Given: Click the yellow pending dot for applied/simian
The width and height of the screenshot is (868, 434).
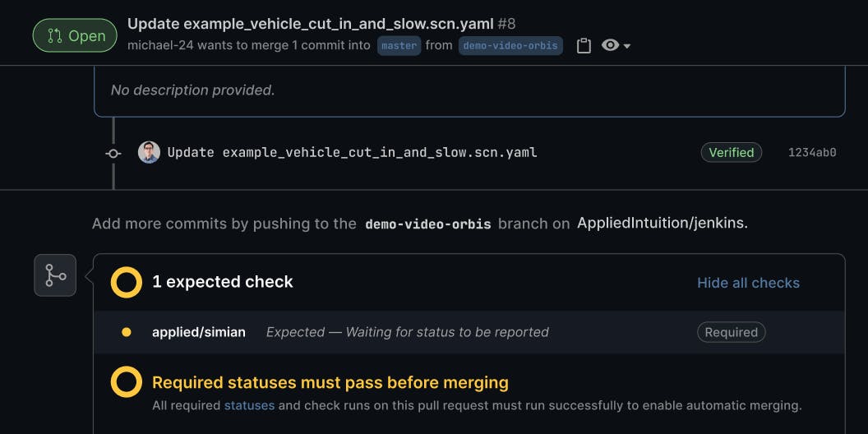Looking at the screenshot, I should [x=127, y=332].
